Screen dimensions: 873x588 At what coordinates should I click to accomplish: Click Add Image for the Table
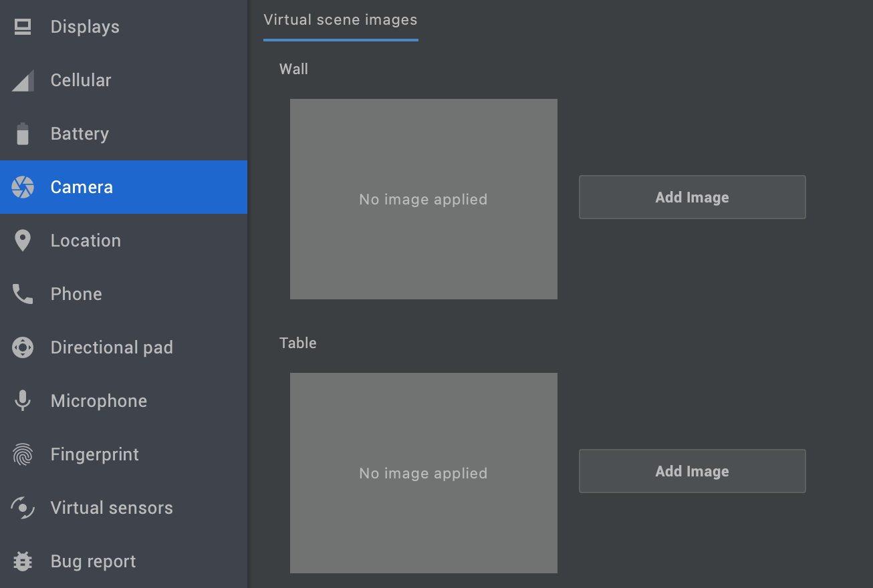pyautogui.click(x=692, y=471)
